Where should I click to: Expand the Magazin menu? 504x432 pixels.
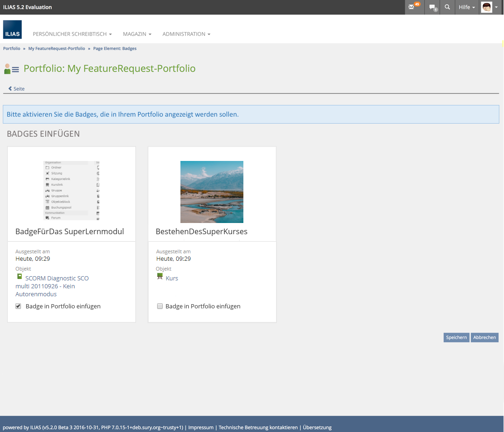137,34
